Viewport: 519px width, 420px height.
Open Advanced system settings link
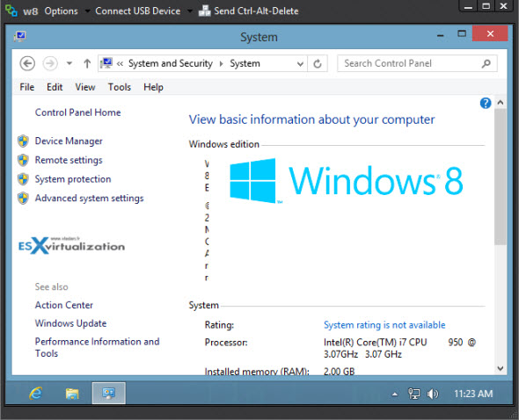(x=90, y=198)
